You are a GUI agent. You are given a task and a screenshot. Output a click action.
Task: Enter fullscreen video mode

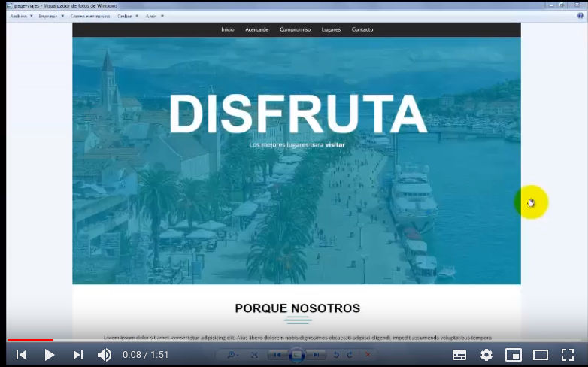click(x=568, y=355)
